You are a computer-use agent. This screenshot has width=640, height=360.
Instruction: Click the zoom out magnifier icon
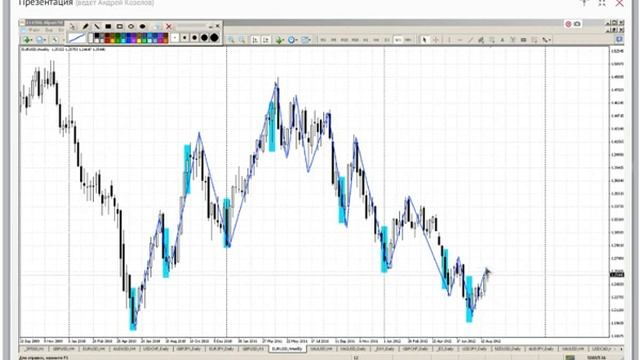pyautogui.click(x=242, y=40)
